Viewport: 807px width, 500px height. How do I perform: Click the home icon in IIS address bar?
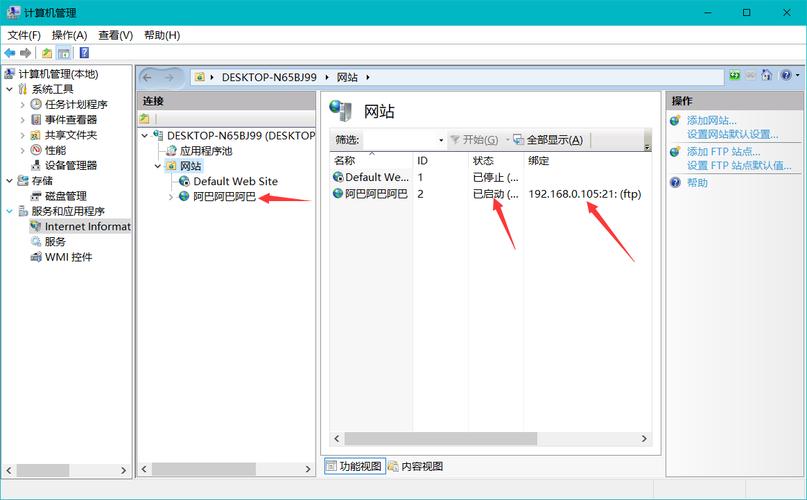tap(765, 76)
